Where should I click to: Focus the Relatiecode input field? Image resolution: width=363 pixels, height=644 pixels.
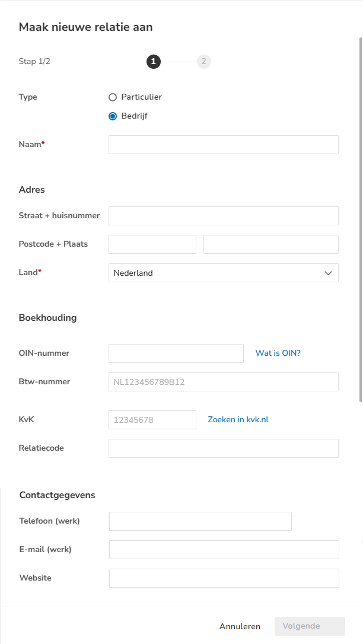tap(224, 448)
